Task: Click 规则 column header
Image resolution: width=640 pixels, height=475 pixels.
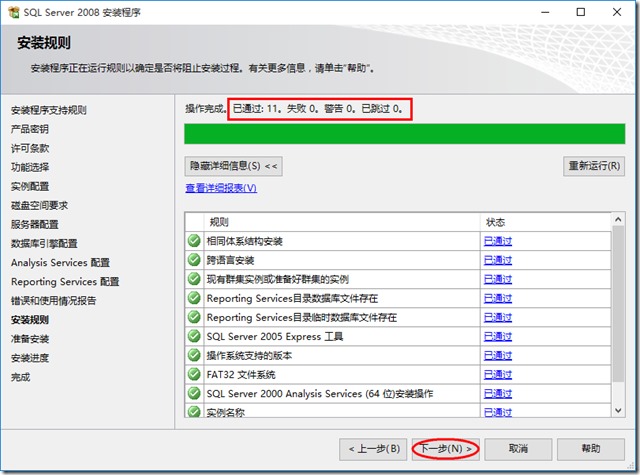Action: point(342,222)
